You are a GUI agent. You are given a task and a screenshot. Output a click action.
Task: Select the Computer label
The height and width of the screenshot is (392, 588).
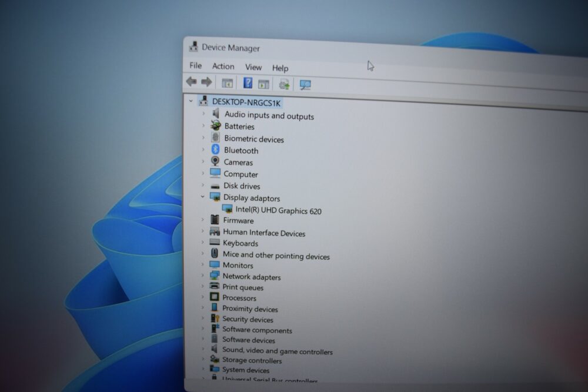tap(240, 175)
